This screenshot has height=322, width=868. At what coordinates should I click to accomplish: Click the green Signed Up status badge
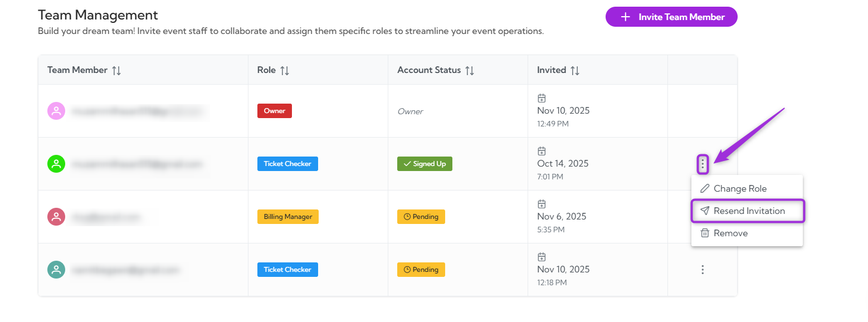pos(425,164)
